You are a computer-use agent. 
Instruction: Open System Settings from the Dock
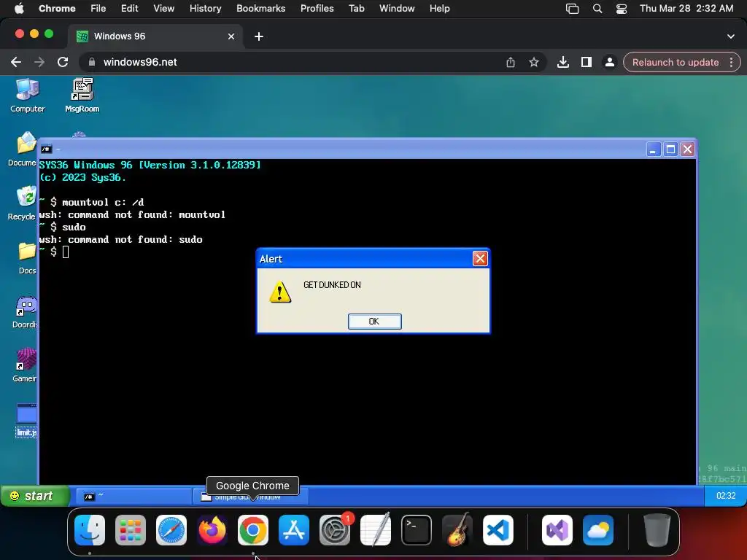[x=335, y=530]
